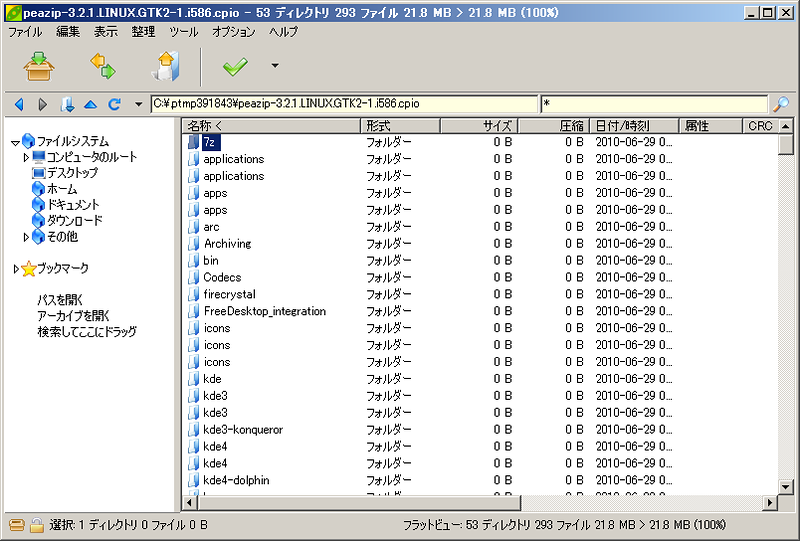The width and height of the screenshot is (800, 541).
Task: Sort by the 日付/時刻 column header
Action: click(x=635, y=126)
